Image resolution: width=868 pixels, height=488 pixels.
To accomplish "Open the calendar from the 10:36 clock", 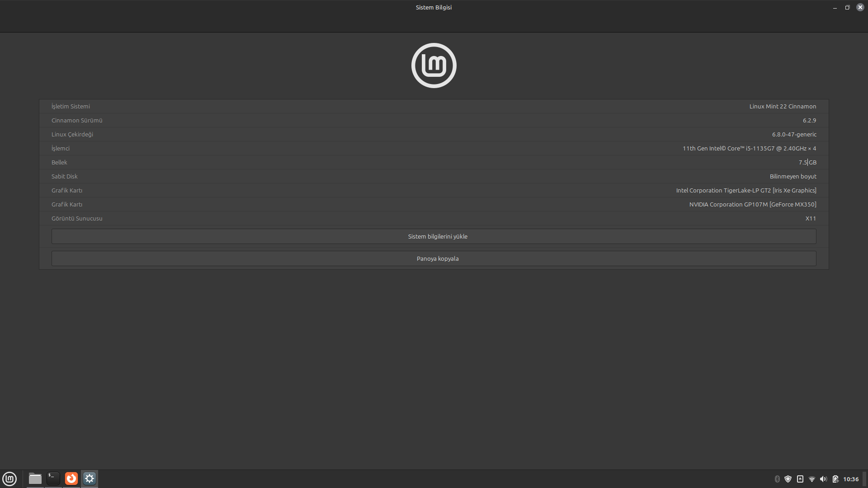I will [851, 479].
